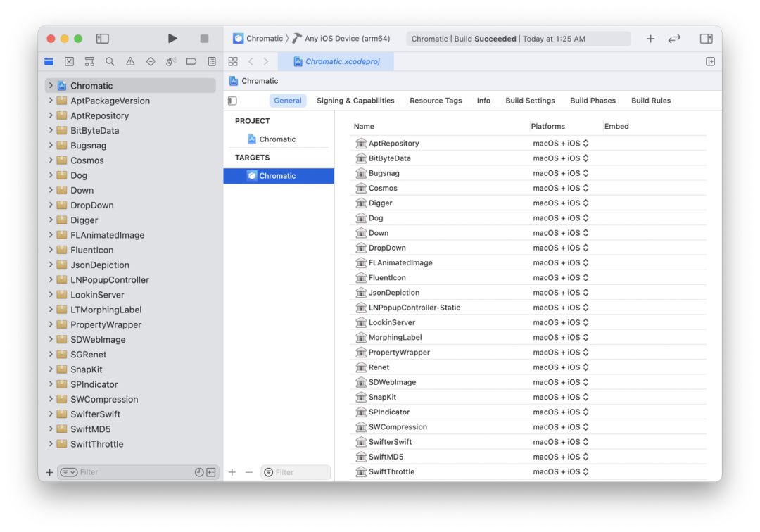760x532 pixels.
Task: Open the Issue navigator warning icon
Action: tap(130, 61)
